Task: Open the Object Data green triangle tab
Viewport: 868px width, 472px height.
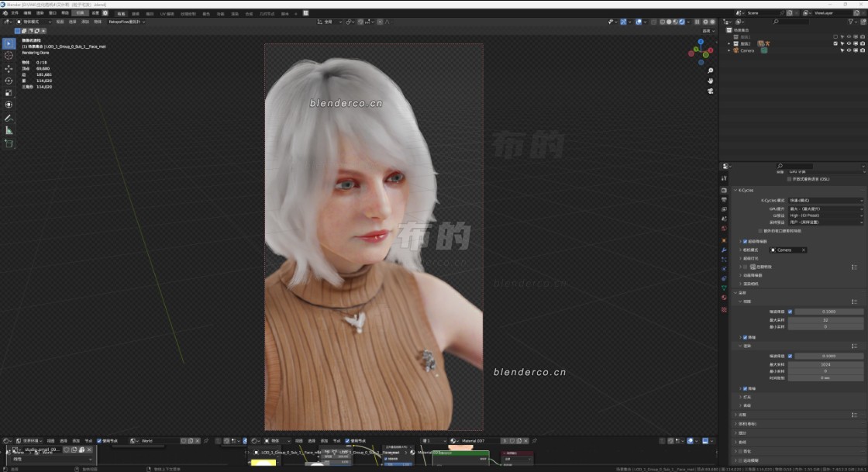Action: click(724, 288)
